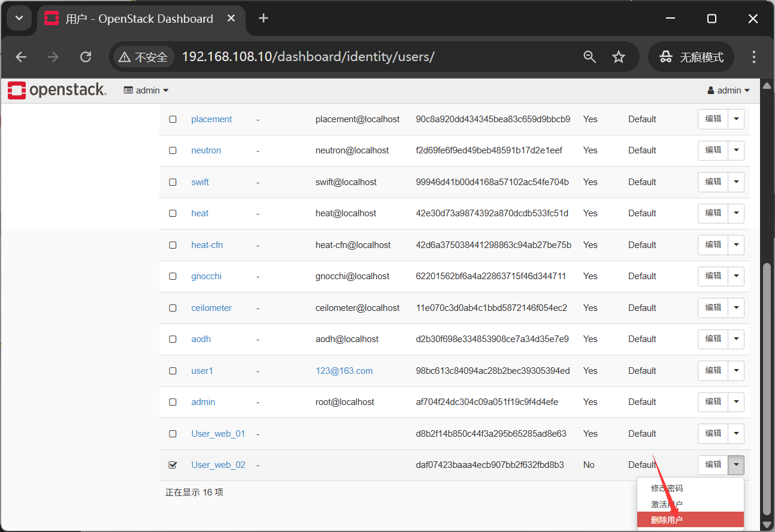Screen dimensions: 775x532
Task: Choose 激活用户 from the dropdown menu
Action: 690,504
